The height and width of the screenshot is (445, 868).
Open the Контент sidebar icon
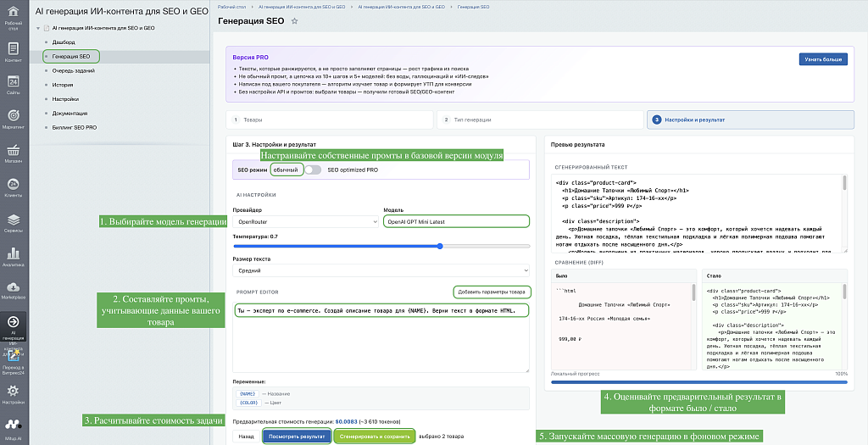click(14, 48)
